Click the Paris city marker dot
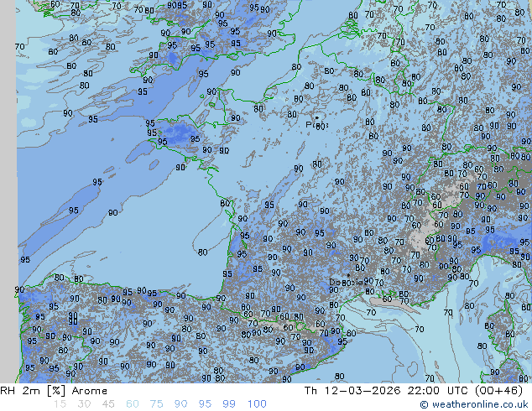532x411 pixels. click(x=316, y=118)
